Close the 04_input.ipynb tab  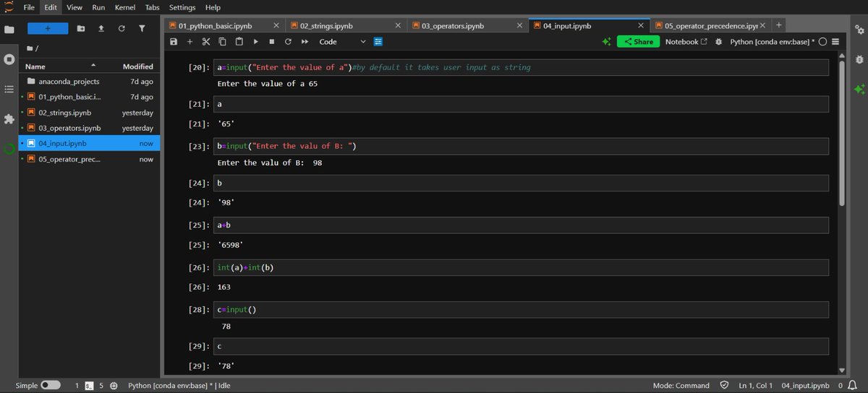(640, 25)
